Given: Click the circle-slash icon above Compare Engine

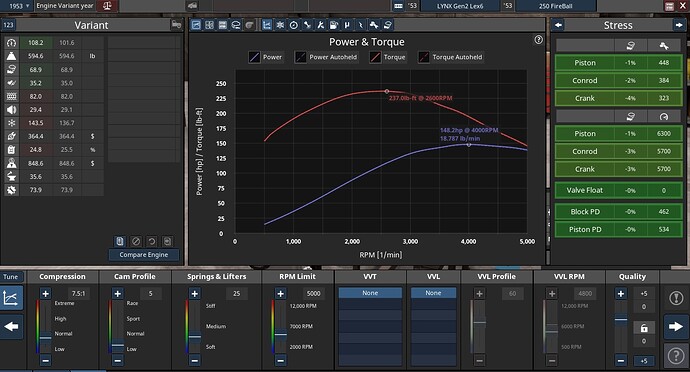Looking at the screenshot, I should coord(136,241).
